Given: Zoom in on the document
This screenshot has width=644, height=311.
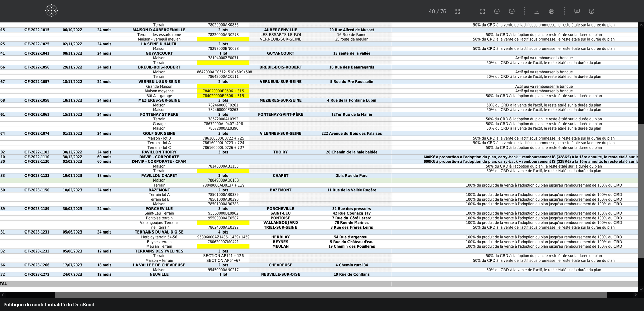Looking at the screenshot, I should [497, 11].
